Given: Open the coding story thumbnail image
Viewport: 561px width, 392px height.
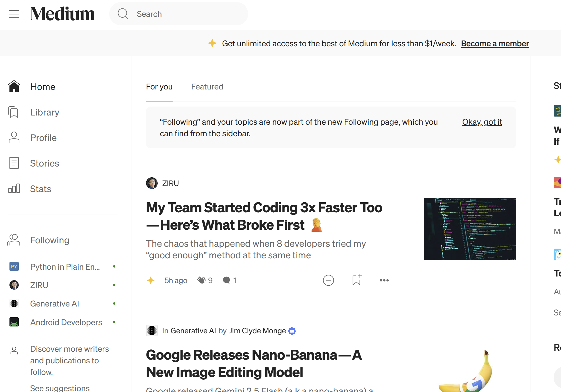Looking at the screenshot, I should [470, 229].
